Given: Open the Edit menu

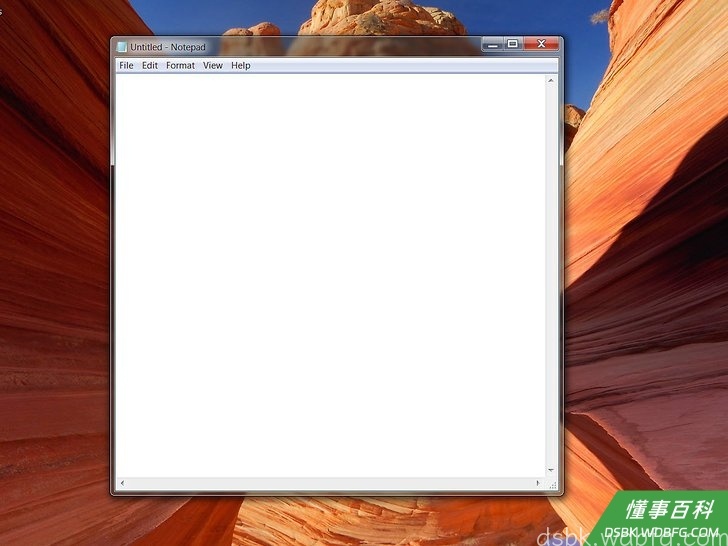Looking at the screenshot, I should pyautogui.click(x=150, y=65).
